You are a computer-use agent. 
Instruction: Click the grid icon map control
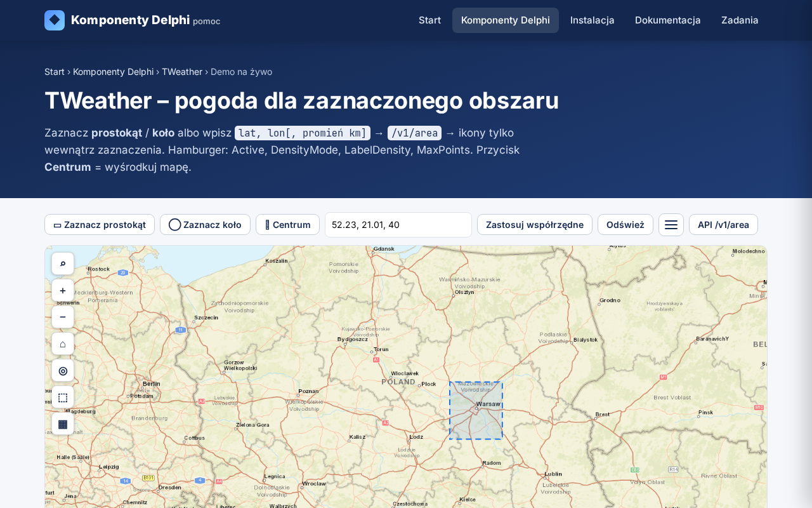[x=63, y=424]
